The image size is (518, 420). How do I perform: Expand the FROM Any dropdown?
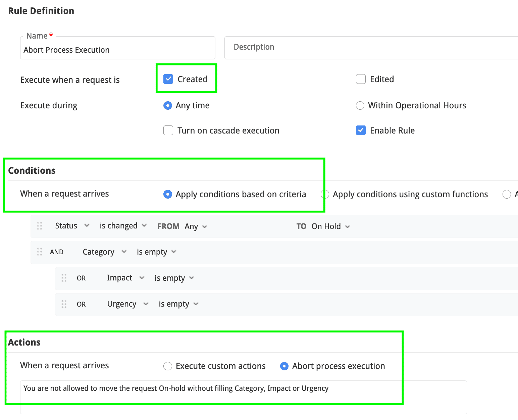195,226
